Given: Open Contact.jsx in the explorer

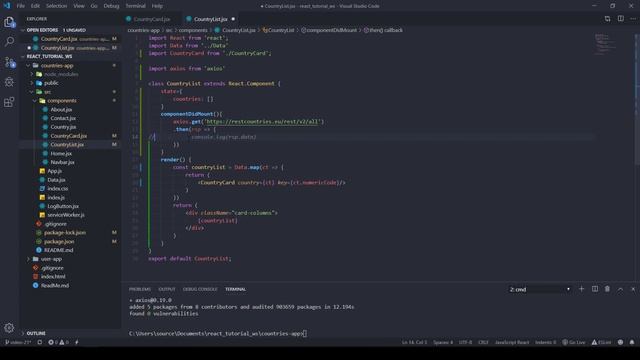Looking at the screenshot, I should pos(63,118).
